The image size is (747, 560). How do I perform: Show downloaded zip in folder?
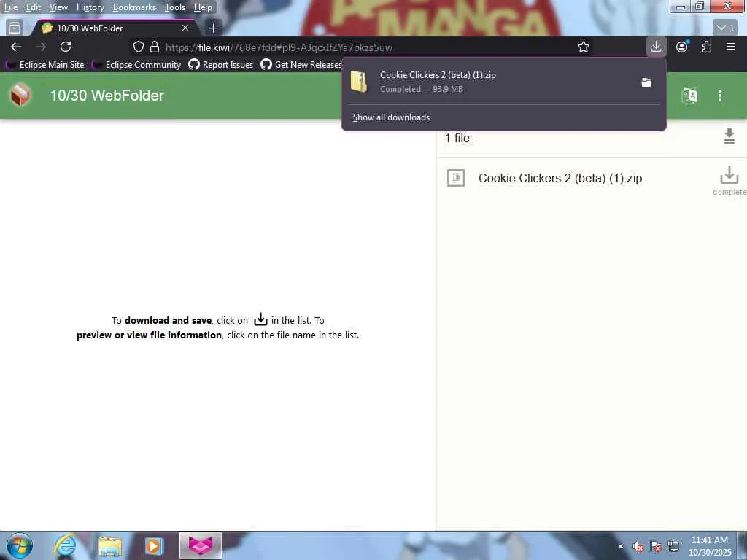point(646,82)
